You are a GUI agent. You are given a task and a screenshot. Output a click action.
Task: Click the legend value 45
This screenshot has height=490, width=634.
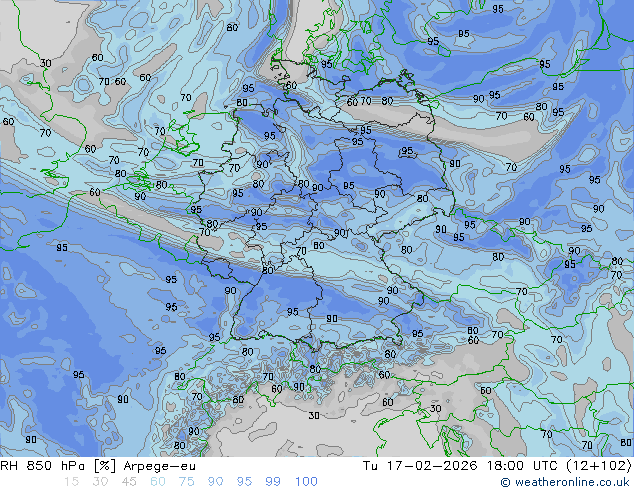129,482
